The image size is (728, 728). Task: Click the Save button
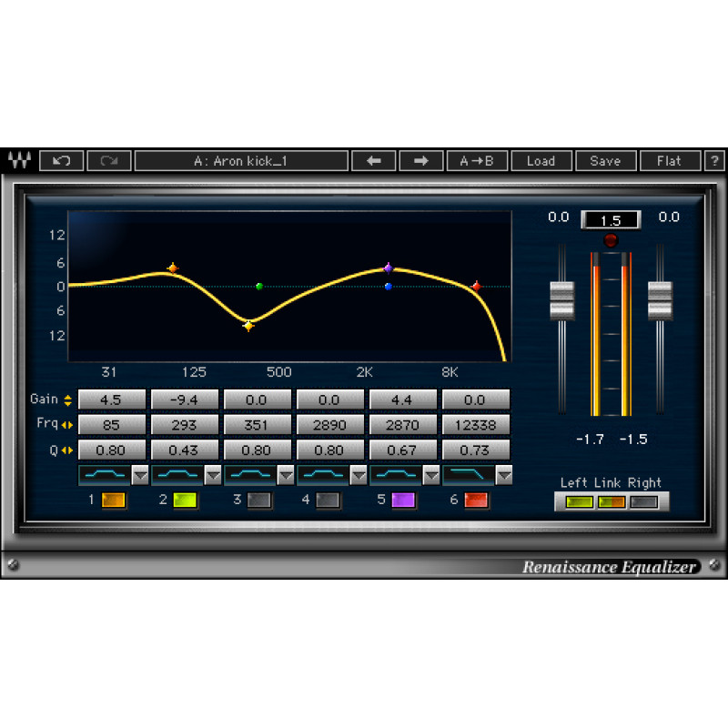coord(605,161)
